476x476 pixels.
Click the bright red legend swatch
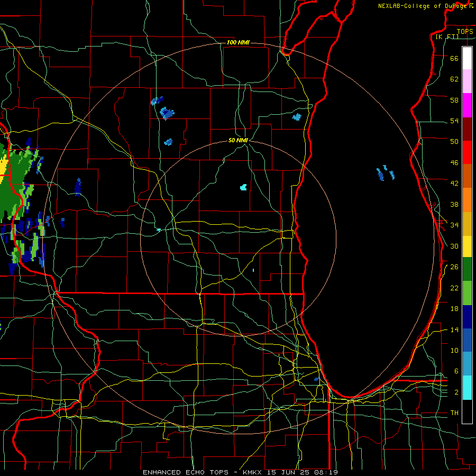click(x=467, y=152)
